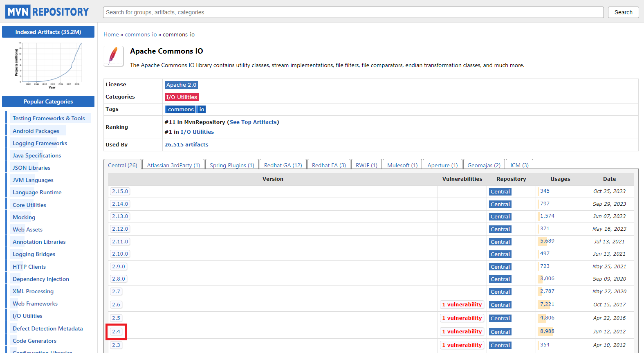Open version 2.15.0
The width and height of the screenshot is (644, 353).
[x=120, y=191]
